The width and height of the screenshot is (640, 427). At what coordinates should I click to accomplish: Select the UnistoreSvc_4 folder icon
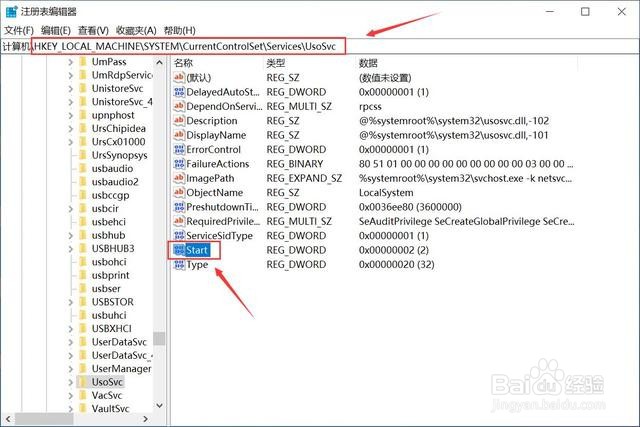tap(83, 102)
